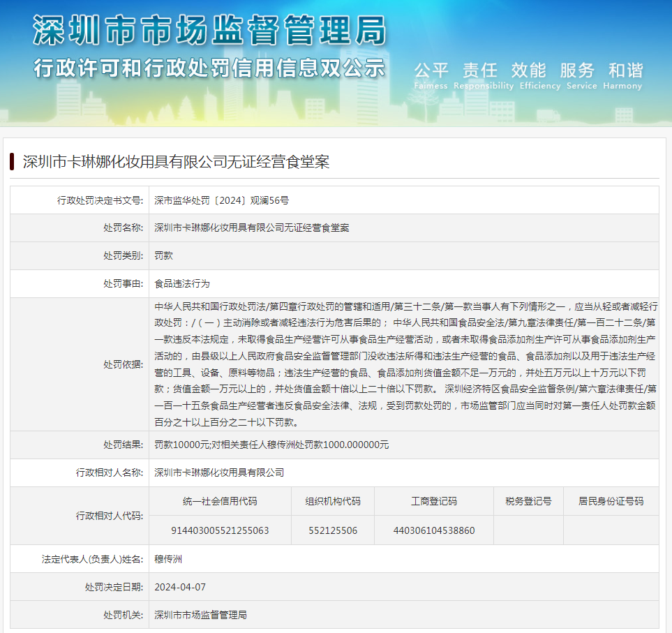Click the 处罚事由 label
672x633 pixels.
pyautogui.click(x=124, y=283)
